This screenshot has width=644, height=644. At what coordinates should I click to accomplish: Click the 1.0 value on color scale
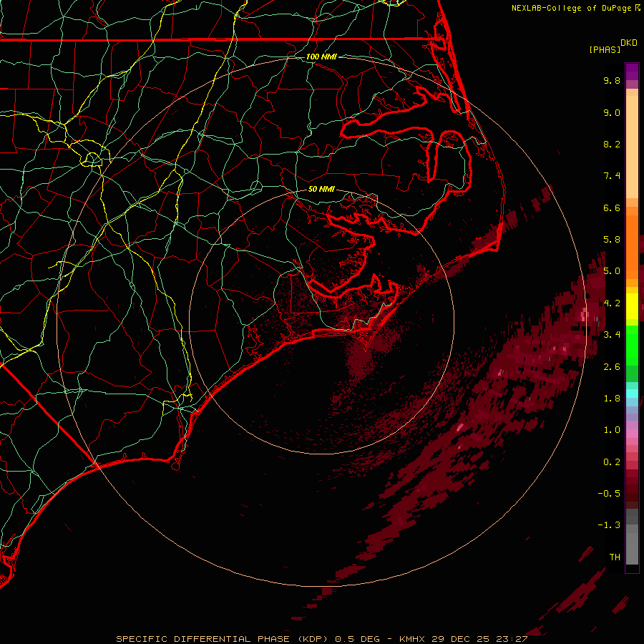(x=612, y=430)
